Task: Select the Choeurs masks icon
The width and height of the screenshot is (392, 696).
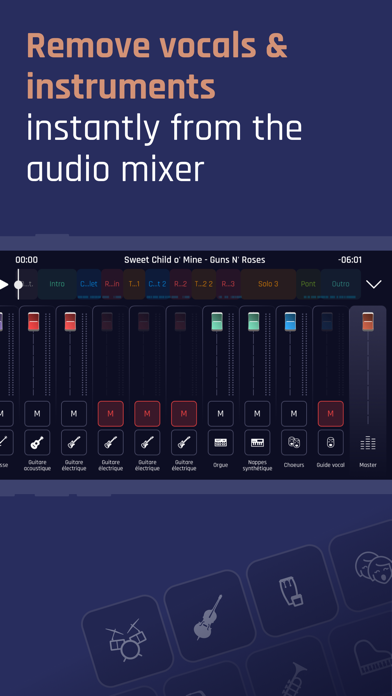Action: click(294, 442)
